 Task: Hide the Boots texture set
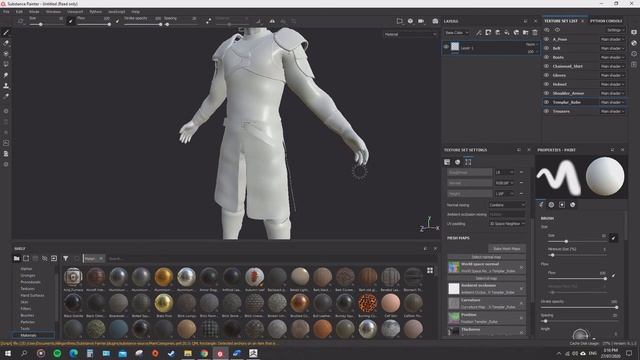[x=547, y=57]
